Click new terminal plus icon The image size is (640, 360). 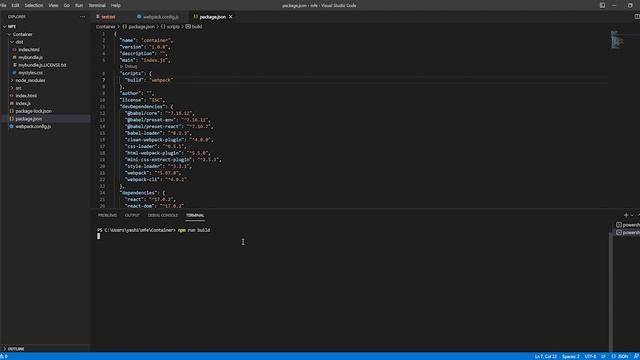pyautogui.click(x=626, y=215)
